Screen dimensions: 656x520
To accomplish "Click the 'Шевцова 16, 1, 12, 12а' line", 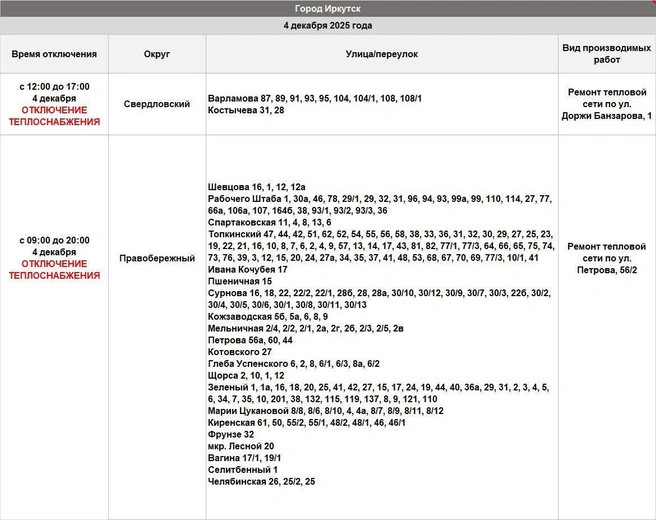I will (256, 187).
